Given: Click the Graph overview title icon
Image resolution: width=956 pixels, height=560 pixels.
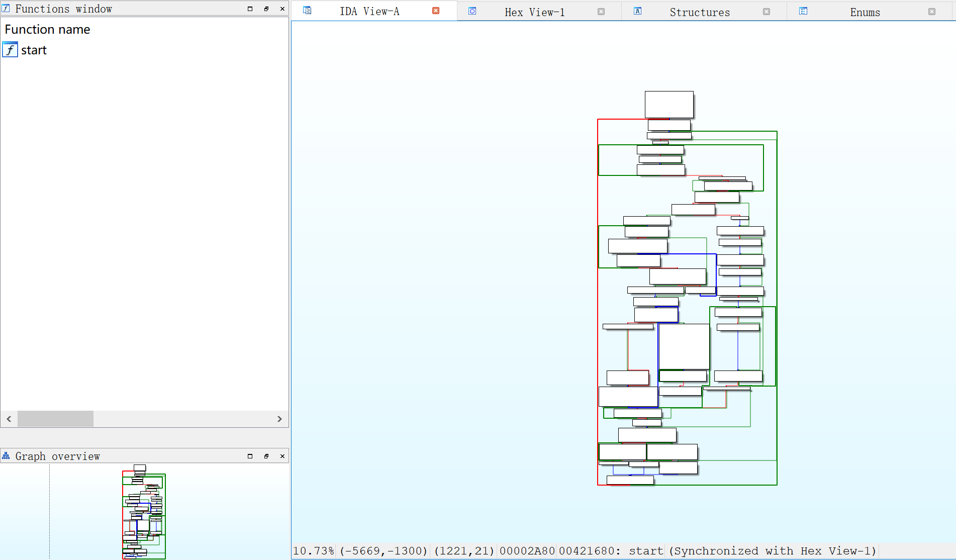Looking at the screenshot, I should pos(6,456).
